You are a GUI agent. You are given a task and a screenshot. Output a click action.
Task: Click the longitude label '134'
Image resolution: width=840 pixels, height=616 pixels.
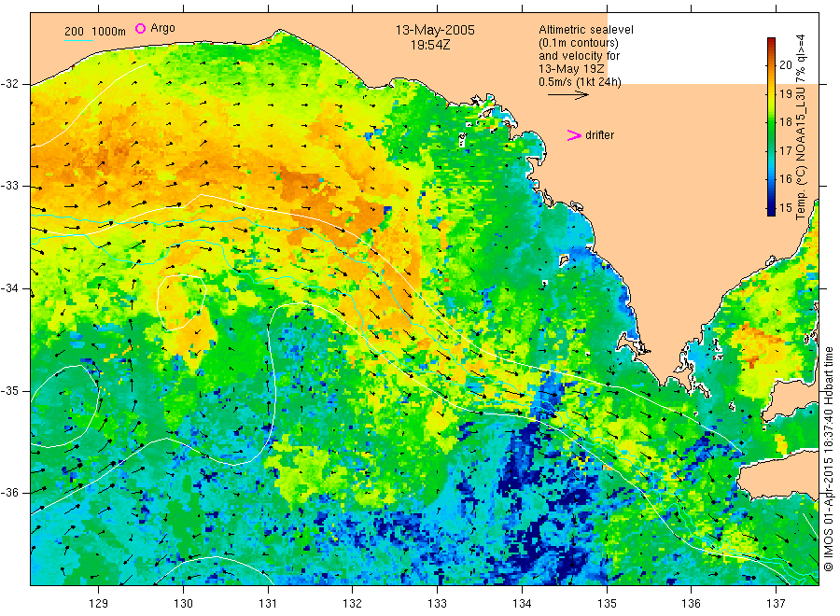522,604
